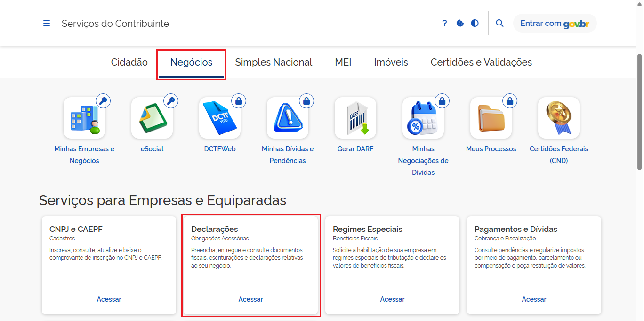Go to Certidões e Validações tab
Image resolution: width=644 pixels, height=321 pixels.
coord(481,62)
